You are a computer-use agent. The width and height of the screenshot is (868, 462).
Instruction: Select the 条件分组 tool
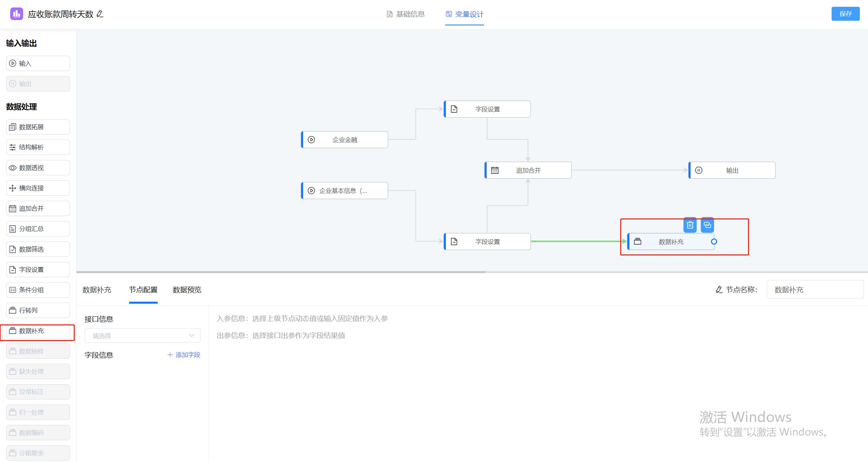click(37, 290)
